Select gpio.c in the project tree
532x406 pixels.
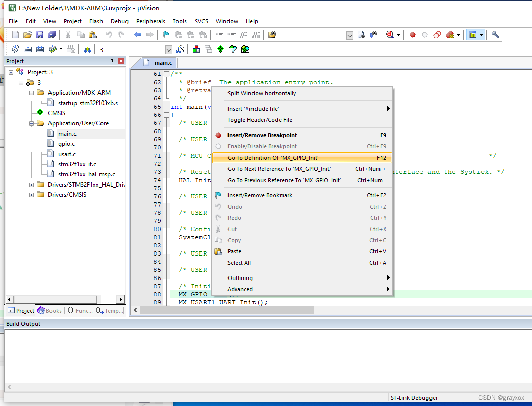66,144
